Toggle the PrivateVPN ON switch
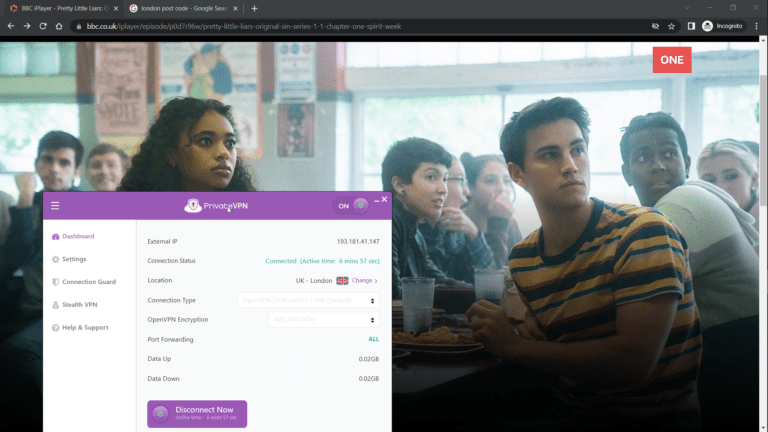The image size is (768, 432). click(351, 206)
